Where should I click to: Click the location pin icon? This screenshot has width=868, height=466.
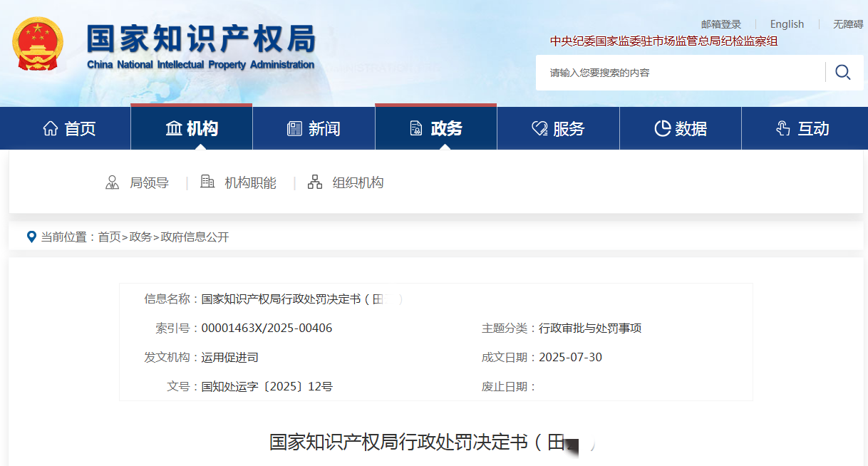pos(31,237)
